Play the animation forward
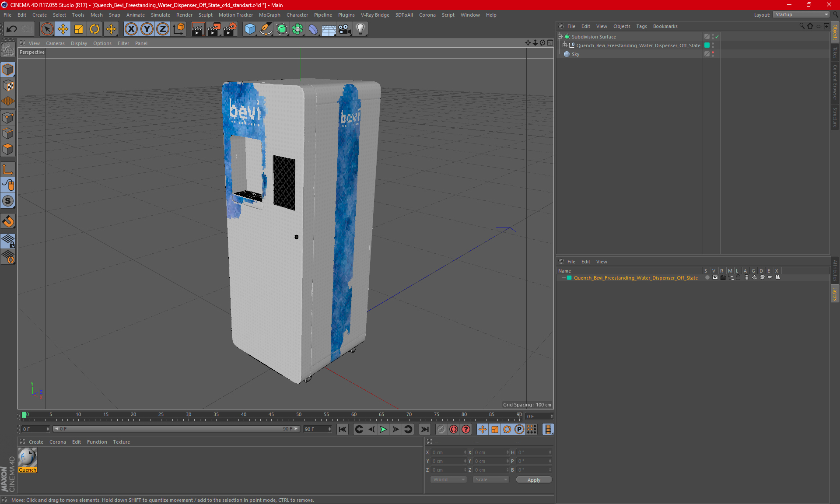Screen dimensions: 840x504 pos(383,429)
